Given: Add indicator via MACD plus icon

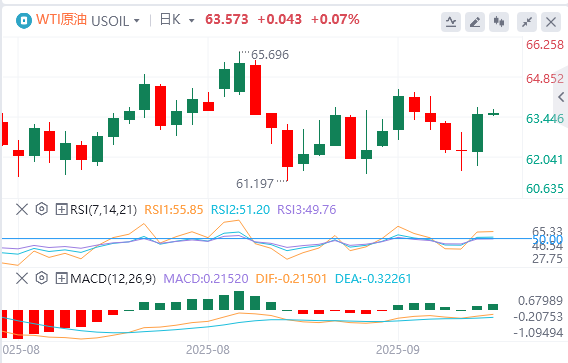Looking at the screenshot, I should coord(61,278).
